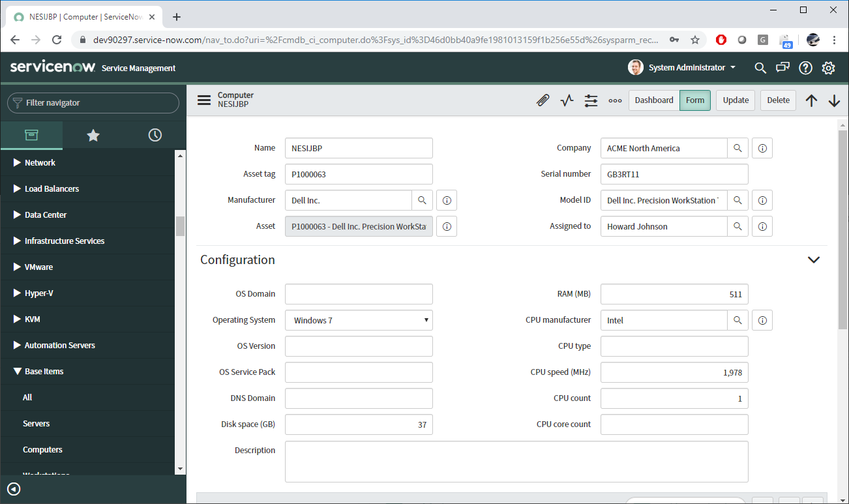This screenshot has height=504, width=849.
Task: Collapse the Configuration section chevron
Action: point(813,259)
